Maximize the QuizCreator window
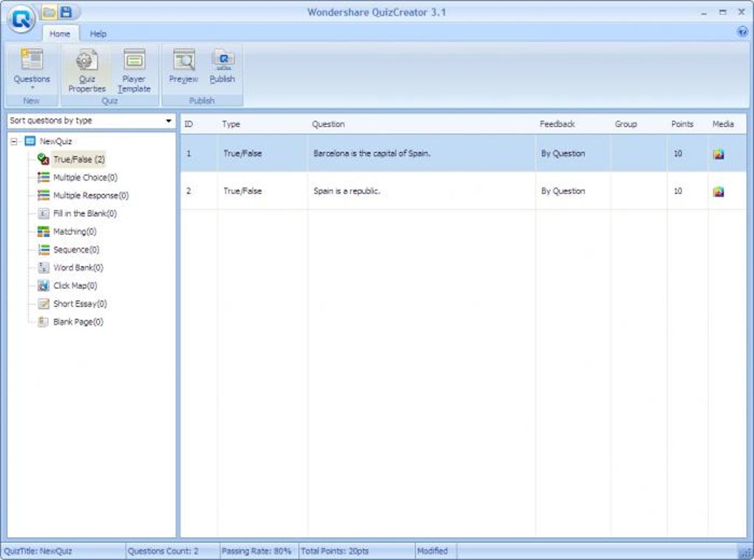The width and height of the screenshot is (754, 560). (x=723, y=13)
